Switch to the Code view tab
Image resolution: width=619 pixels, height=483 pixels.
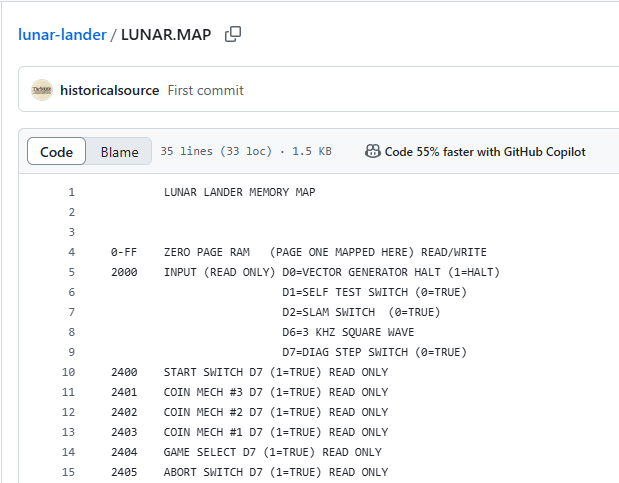(x=56, y=152)
